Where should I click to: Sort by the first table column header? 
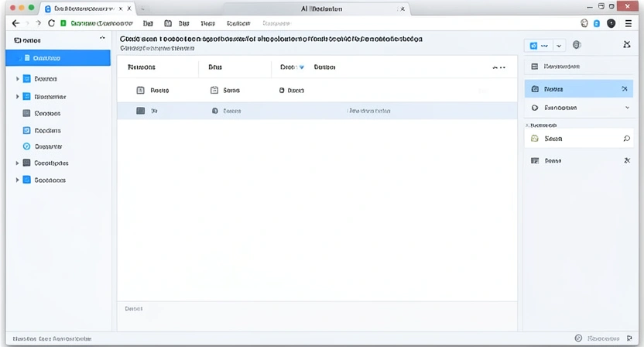point(142,67)
